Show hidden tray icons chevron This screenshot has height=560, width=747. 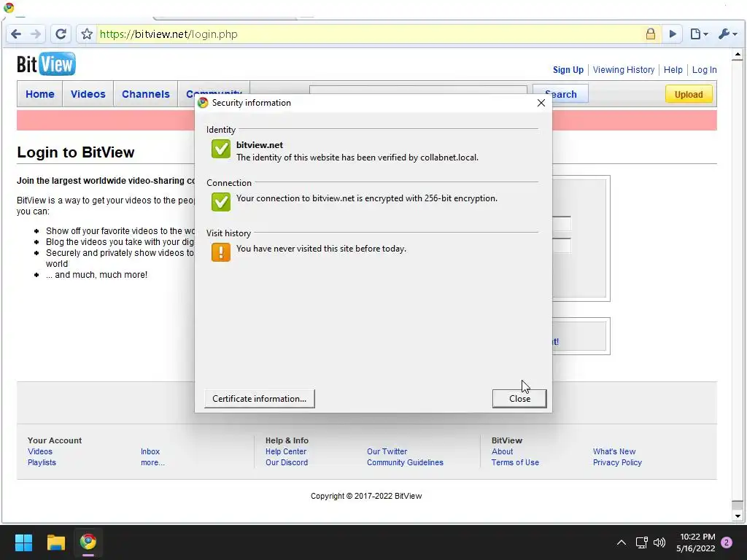(622, 542)
